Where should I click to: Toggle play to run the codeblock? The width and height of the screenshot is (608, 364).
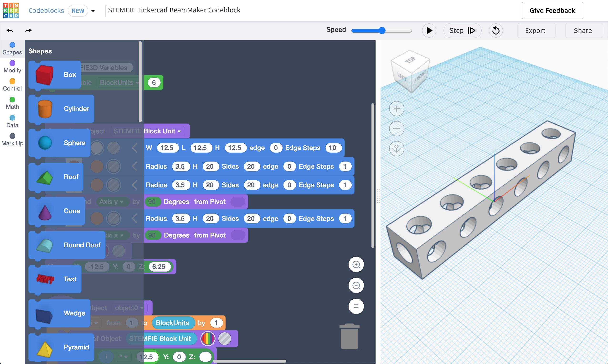[428, 30]
